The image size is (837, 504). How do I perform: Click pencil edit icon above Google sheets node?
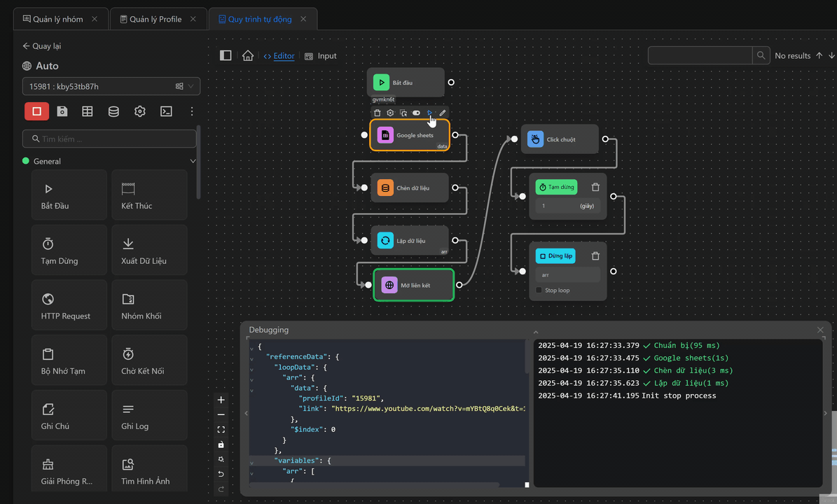click(x=443, y=113)
